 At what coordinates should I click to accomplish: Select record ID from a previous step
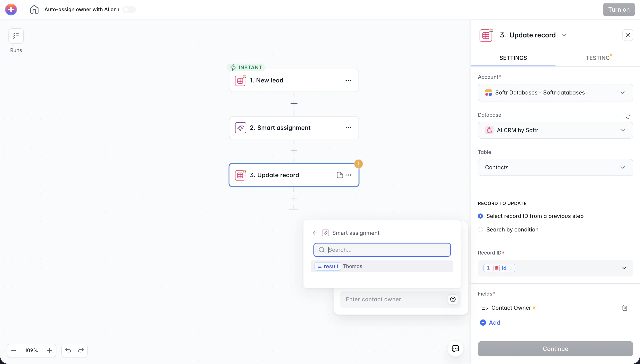[480, 216]
